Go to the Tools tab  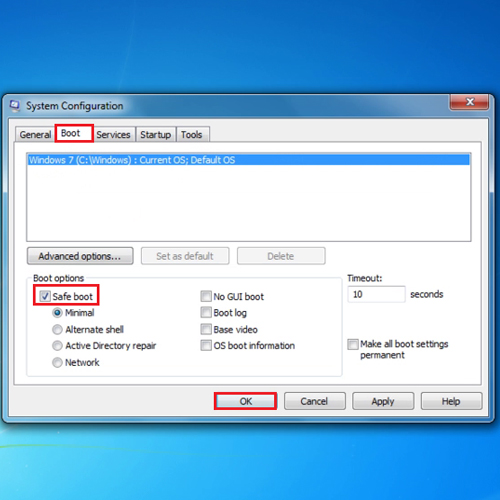(192, 135)
